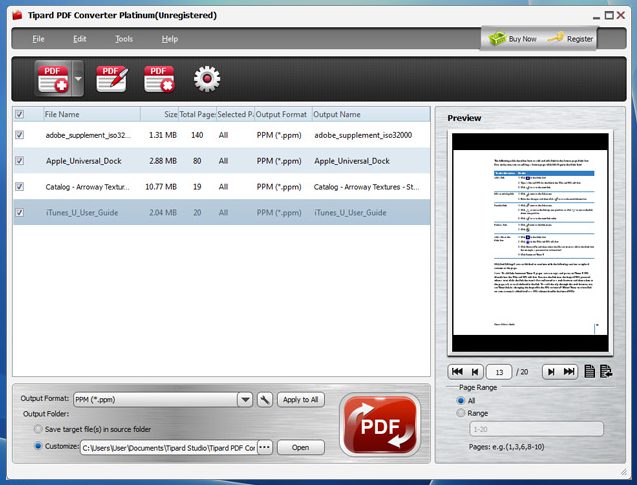
Task: Click PPM format cell of Apple_Universal_Dock row
Action: coord(279,161)
